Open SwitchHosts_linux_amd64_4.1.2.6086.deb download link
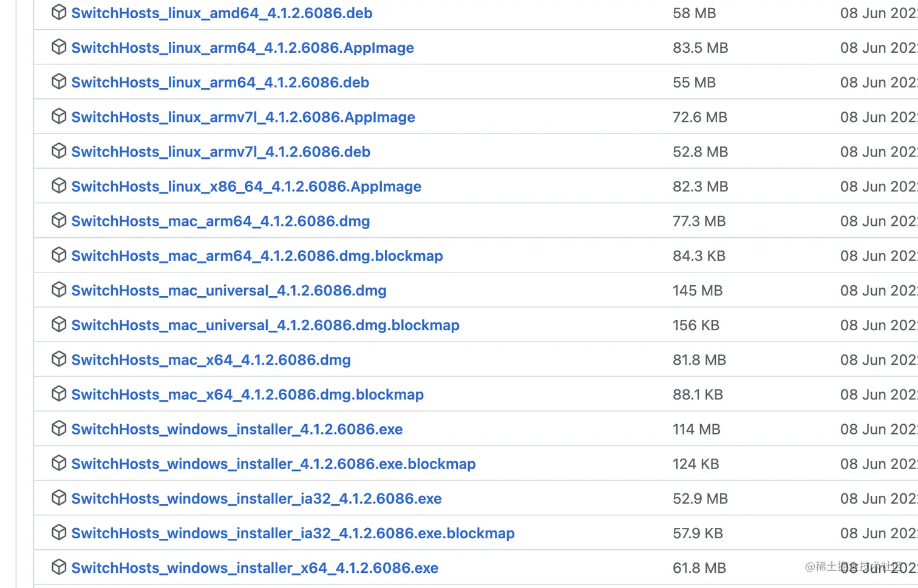 pos(222,13)
